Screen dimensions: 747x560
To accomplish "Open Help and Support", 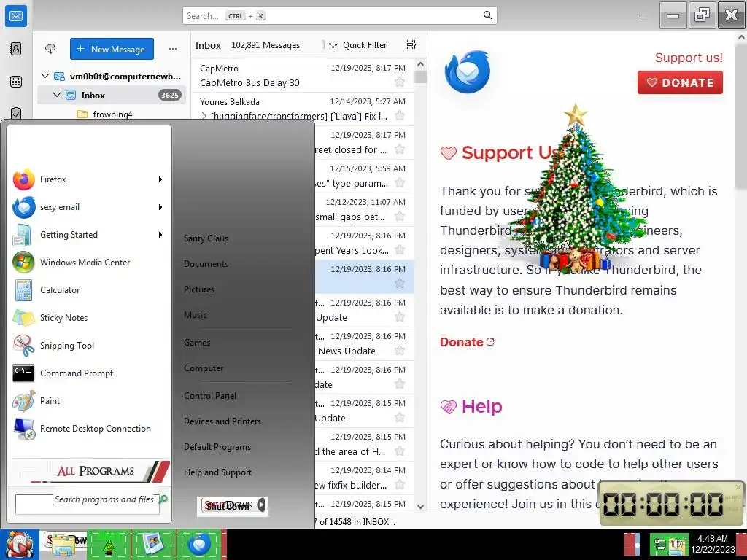I will [217, 472].
